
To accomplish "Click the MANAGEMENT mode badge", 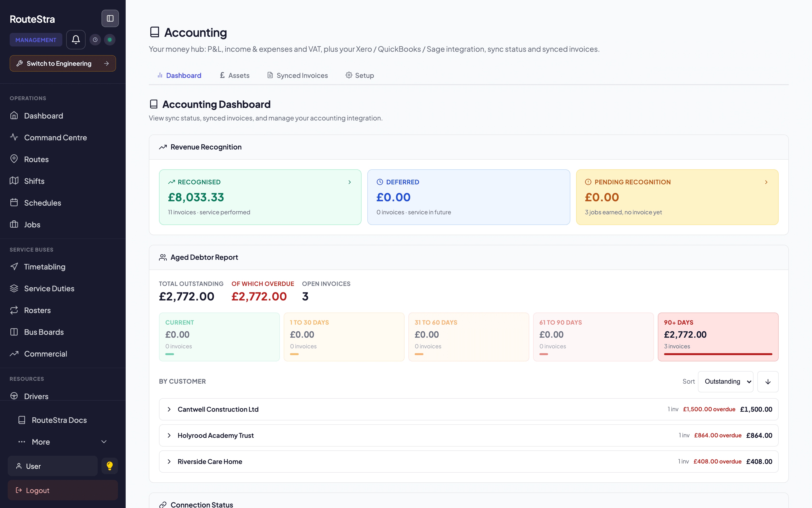I will 36,40.
